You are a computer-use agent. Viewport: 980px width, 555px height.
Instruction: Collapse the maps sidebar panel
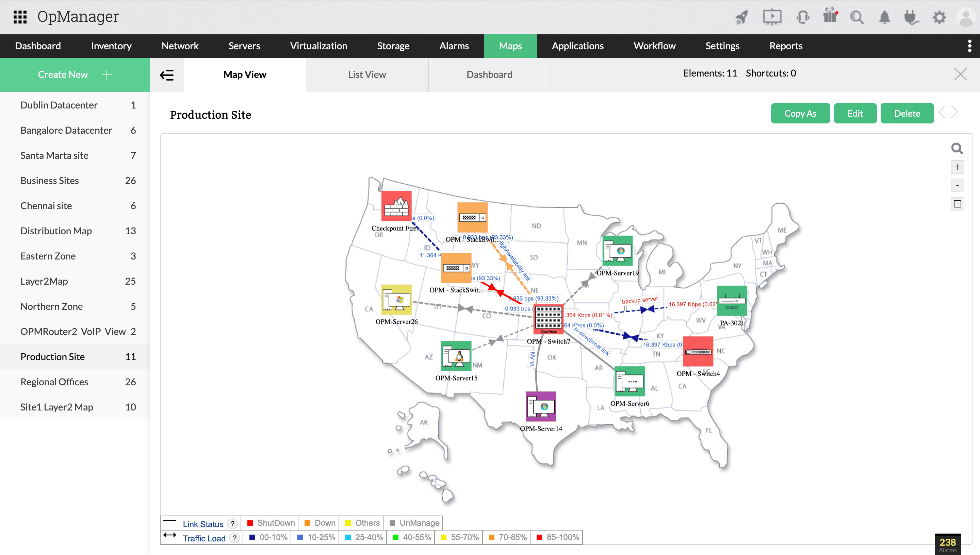click(x=167, y=75)
